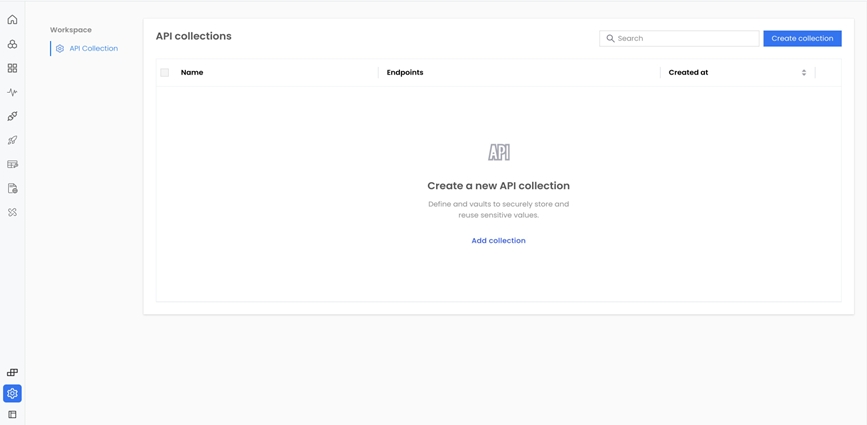Focus the Search input field

coord(685,38)
